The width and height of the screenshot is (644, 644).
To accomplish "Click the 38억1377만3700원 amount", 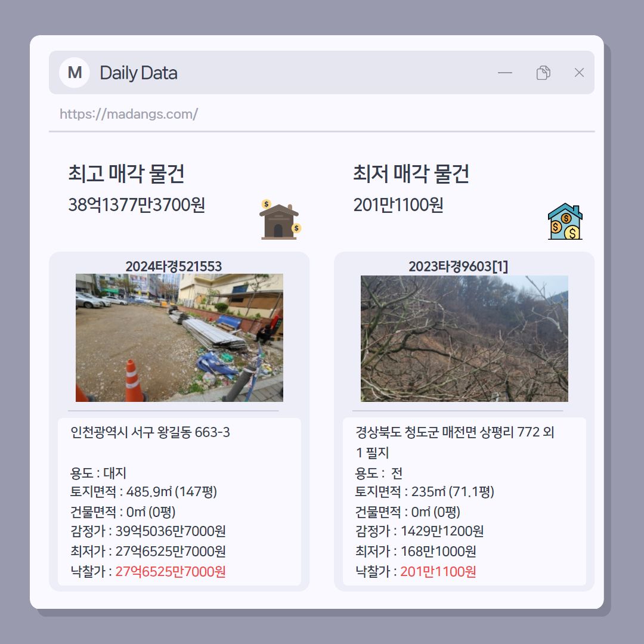I will pyautogui.click(x=137, y=205).
